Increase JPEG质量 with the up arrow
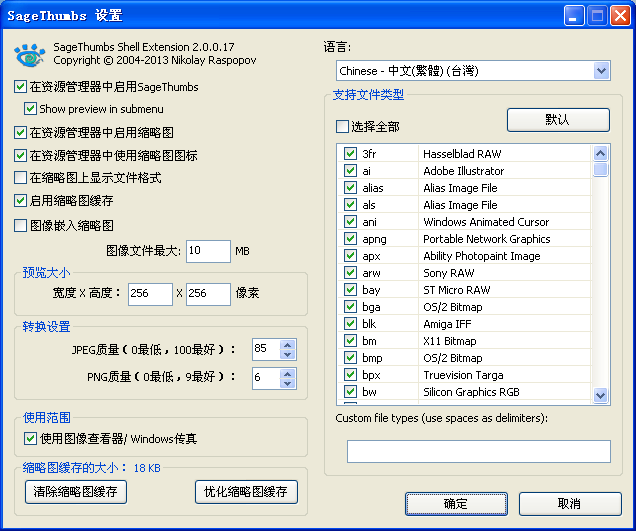 pyautogui.click(x=288, y=345)
